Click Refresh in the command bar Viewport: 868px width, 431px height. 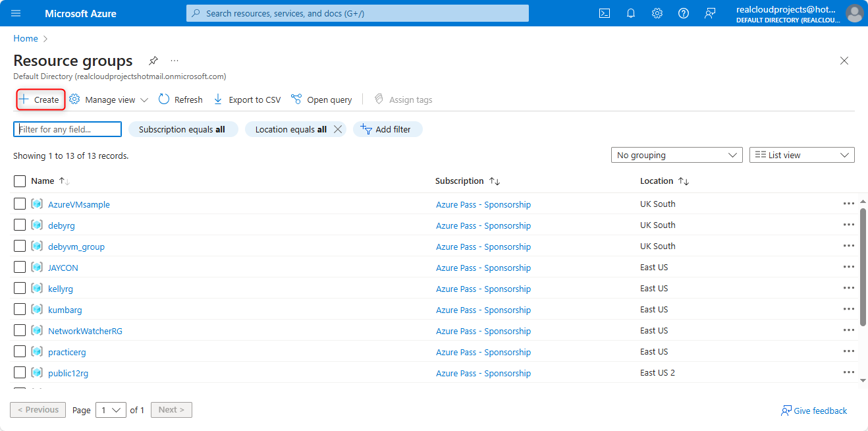[180, 100]
